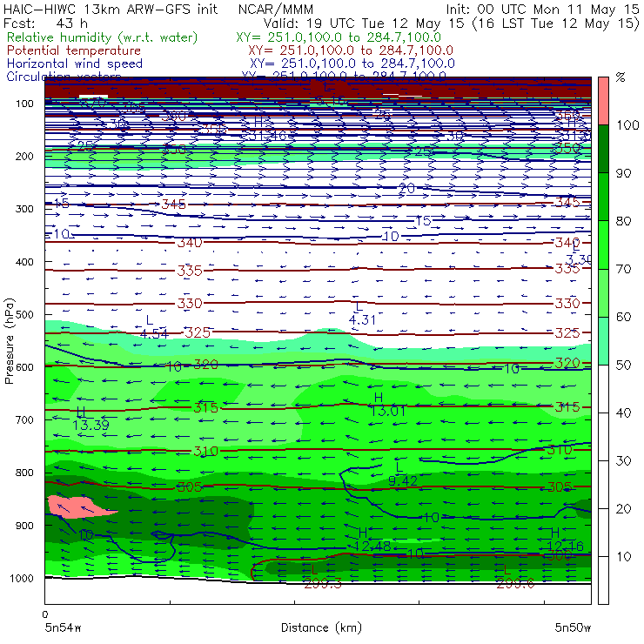Screen dimensions: 644x644
Task: Click the 'H 12.16' wind maximum label
Action: (x=565, y=540)
